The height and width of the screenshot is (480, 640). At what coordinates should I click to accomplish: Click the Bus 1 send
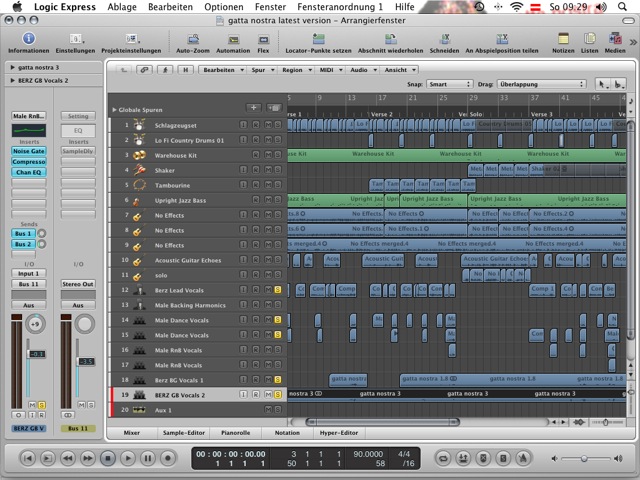(23, 233)
